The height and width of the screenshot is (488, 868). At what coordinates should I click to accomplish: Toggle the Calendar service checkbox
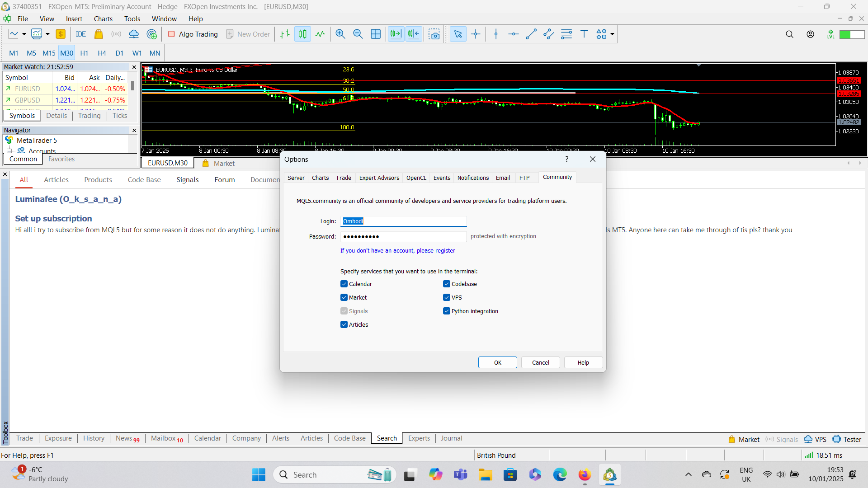pos(344,284)
